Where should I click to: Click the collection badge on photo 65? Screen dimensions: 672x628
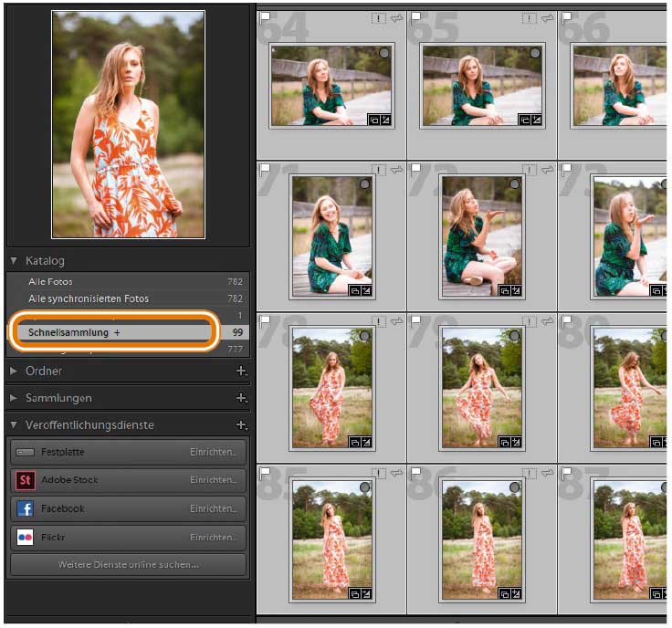coord(525,120)
